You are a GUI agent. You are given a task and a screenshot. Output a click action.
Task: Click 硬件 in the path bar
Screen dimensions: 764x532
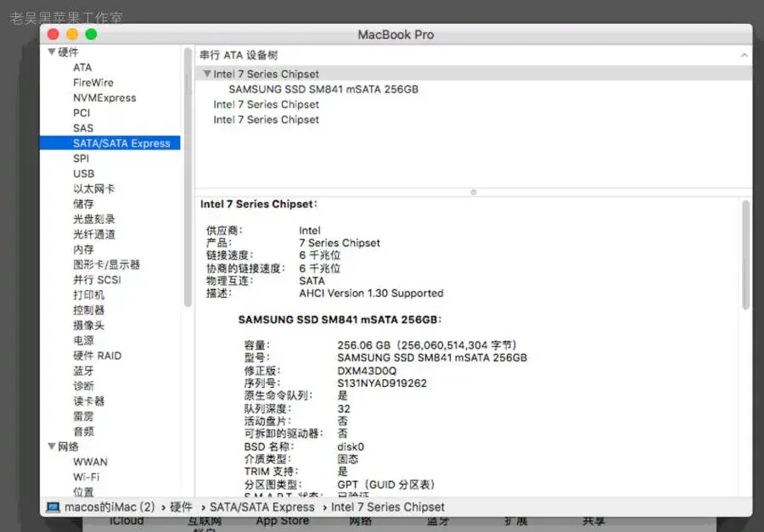click(x=182, y=507)
